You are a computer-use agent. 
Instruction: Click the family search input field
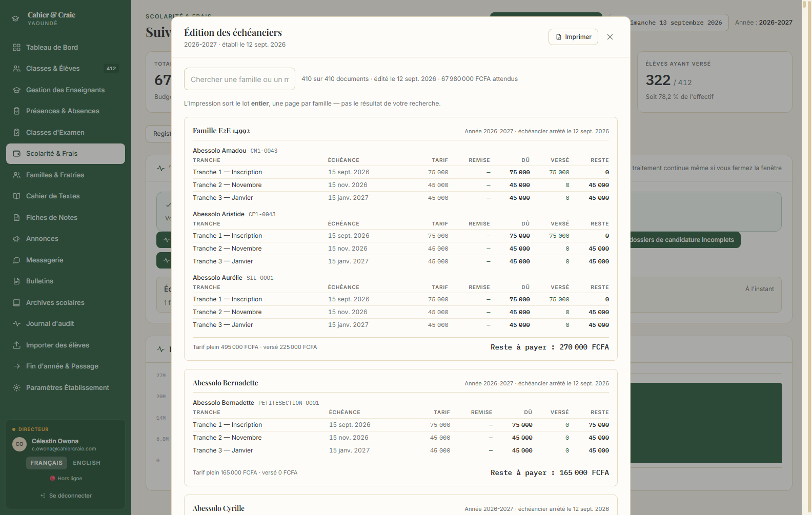click(239, 79)
